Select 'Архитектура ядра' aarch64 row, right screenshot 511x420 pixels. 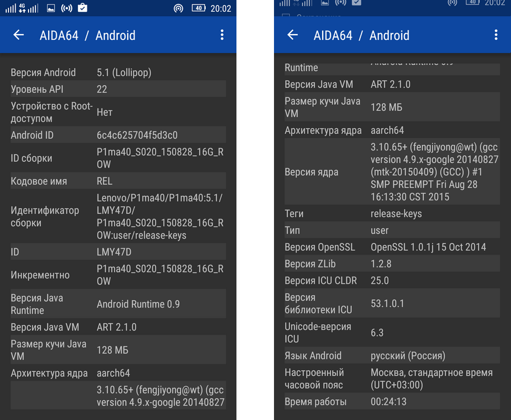coord(392,130)
